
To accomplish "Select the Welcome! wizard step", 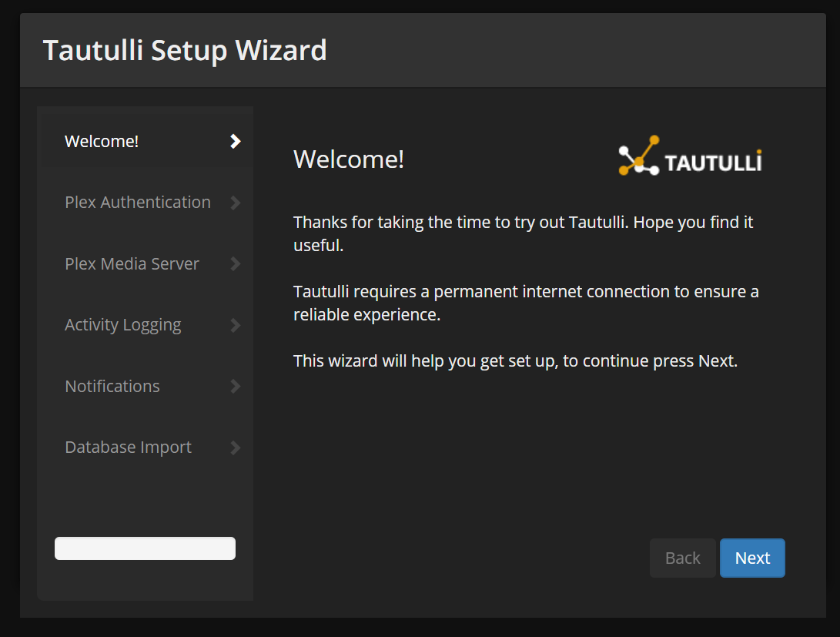I will pyautogui.click(x=102, y=141).
